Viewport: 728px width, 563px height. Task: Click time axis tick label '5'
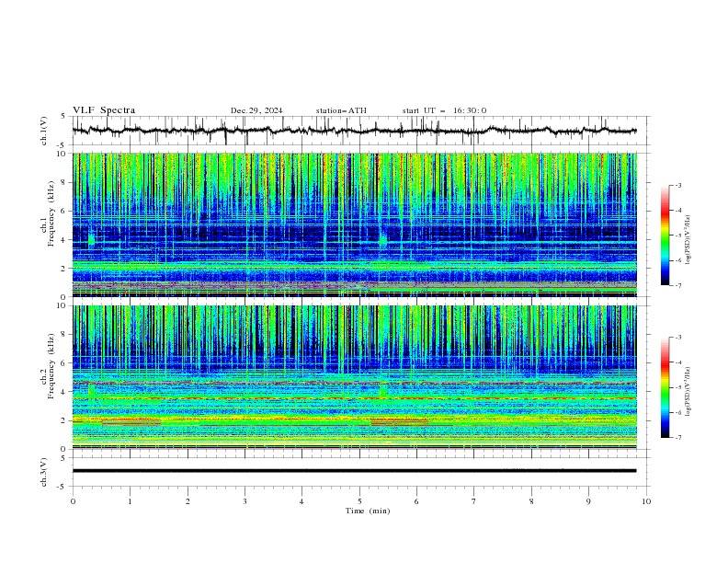coord(359,501)
